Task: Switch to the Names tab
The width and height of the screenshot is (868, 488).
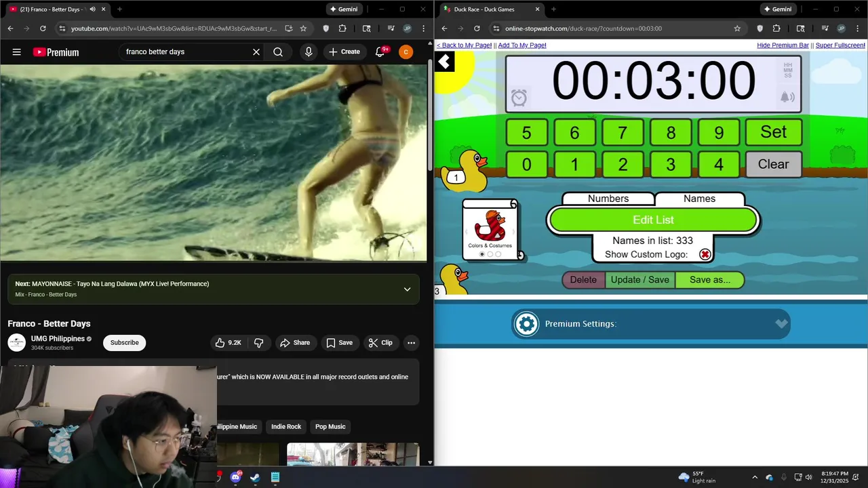Action: point(700,199)
